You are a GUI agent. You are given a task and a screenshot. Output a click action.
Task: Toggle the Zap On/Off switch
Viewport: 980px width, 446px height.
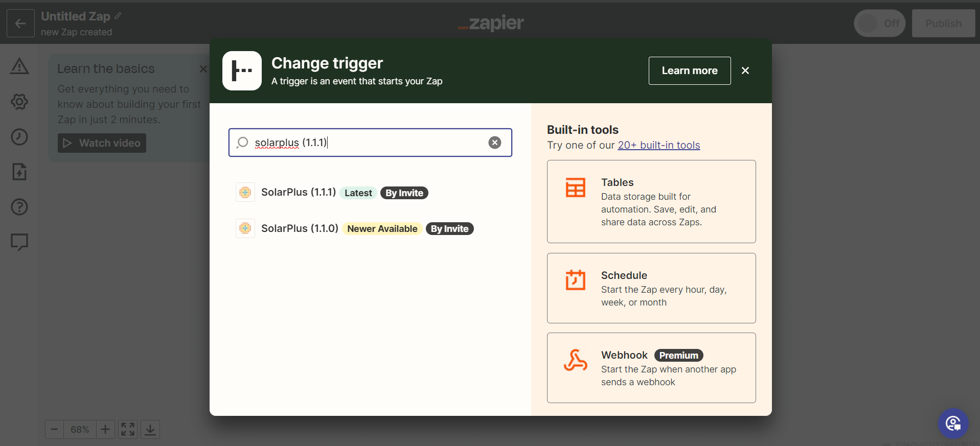tap(879, 23)
